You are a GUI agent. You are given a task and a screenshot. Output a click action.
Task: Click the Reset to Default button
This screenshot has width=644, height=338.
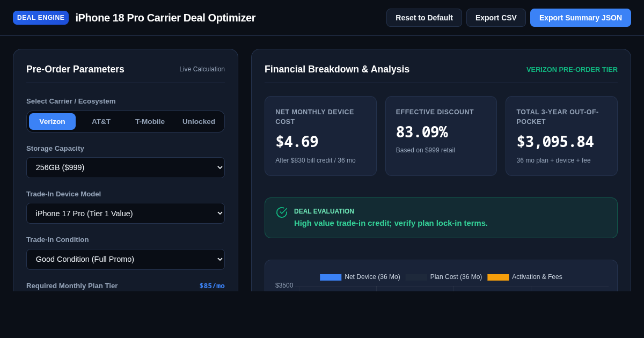click(x=424, y=18)
